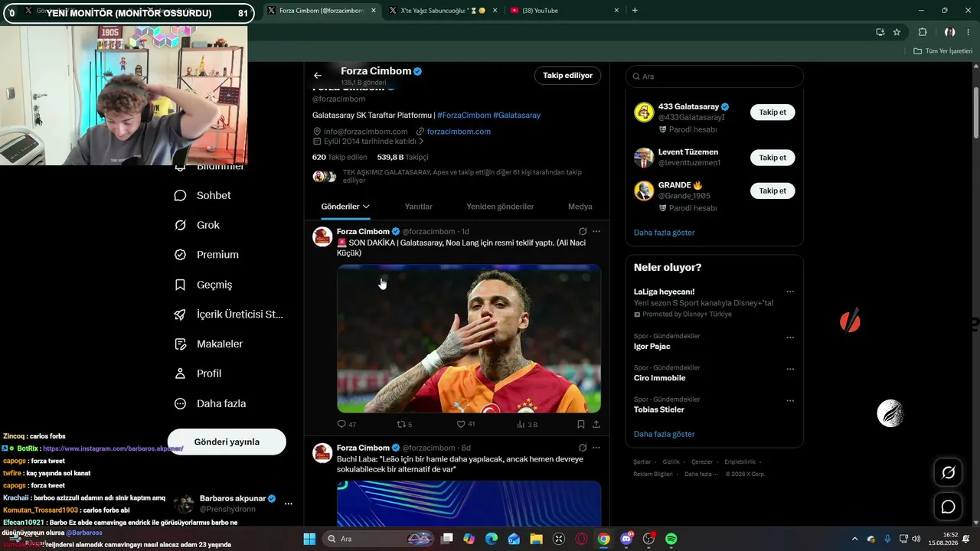Open more options for Ciro Immobile trend
This screenshot has height=551, width=980.
tap(790, 369)
